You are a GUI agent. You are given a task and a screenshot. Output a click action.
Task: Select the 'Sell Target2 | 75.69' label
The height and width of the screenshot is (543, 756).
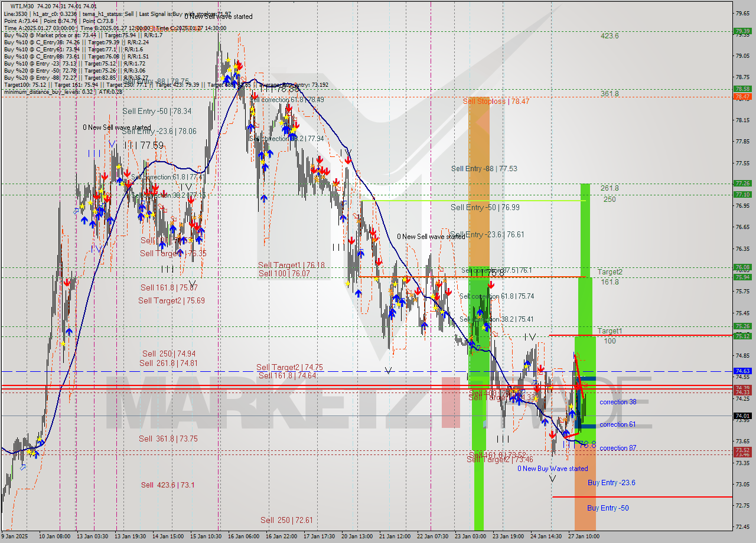coord(172,300)
